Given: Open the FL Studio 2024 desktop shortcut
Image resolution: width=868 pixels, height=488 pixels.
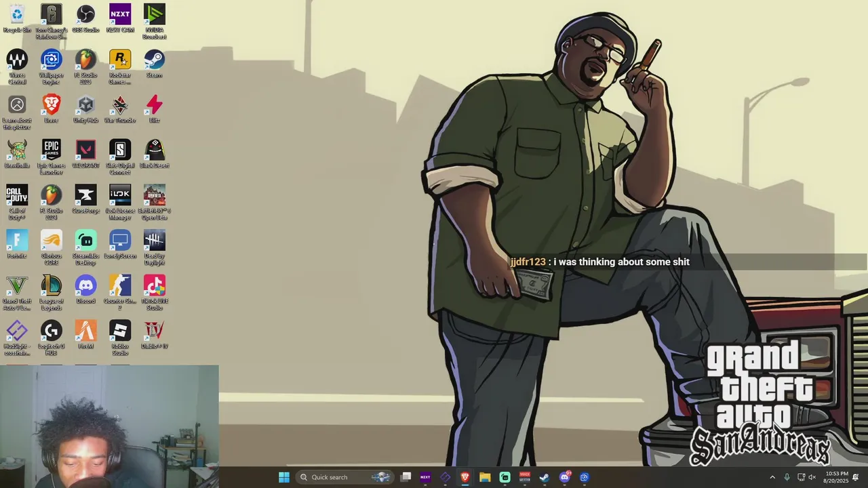Looking at the screenshot, I should tap(52, 203).
